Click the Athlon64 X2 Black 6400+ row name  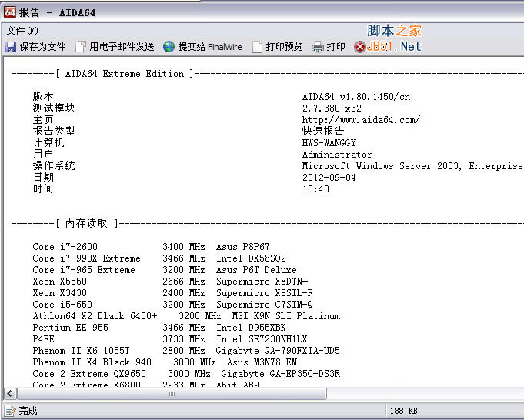pos(95,315)
